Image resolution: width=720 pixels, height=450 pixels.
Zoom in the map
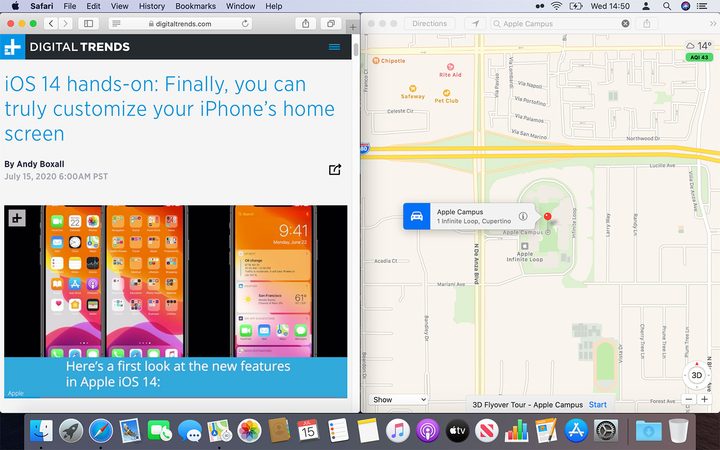tap(704, 399)
